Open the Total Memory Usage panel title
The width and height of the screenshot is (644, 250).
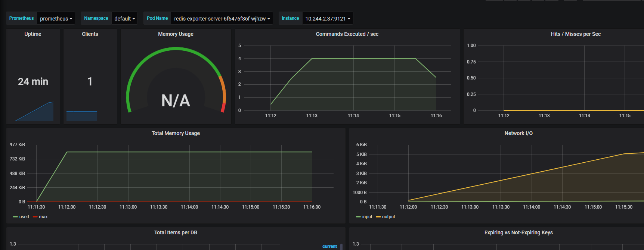tap(176, 133)
